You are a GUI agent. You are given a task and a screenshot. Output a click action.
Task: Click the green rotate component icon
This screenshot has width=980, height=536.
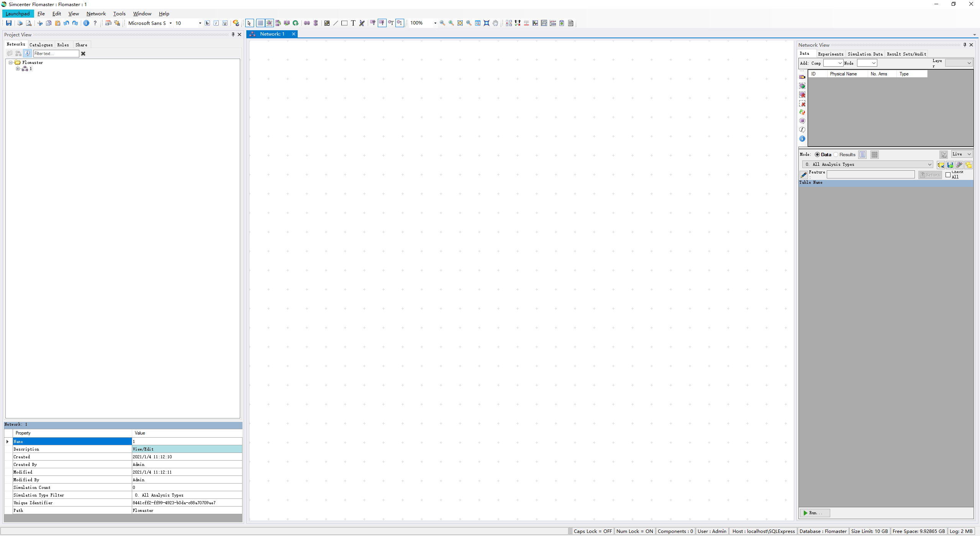(x=296, y=23)
